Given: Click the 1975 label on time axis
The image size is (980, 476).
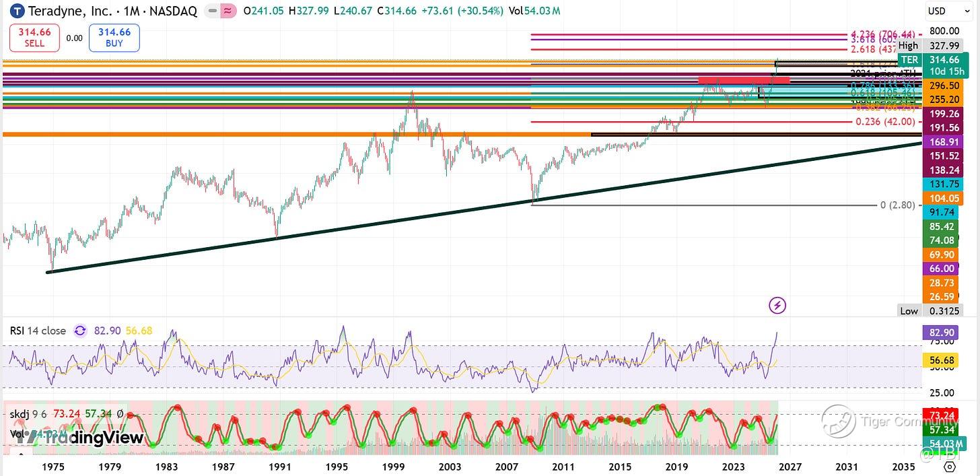Looking at the screenshot, I should click(x=53, y=467).
